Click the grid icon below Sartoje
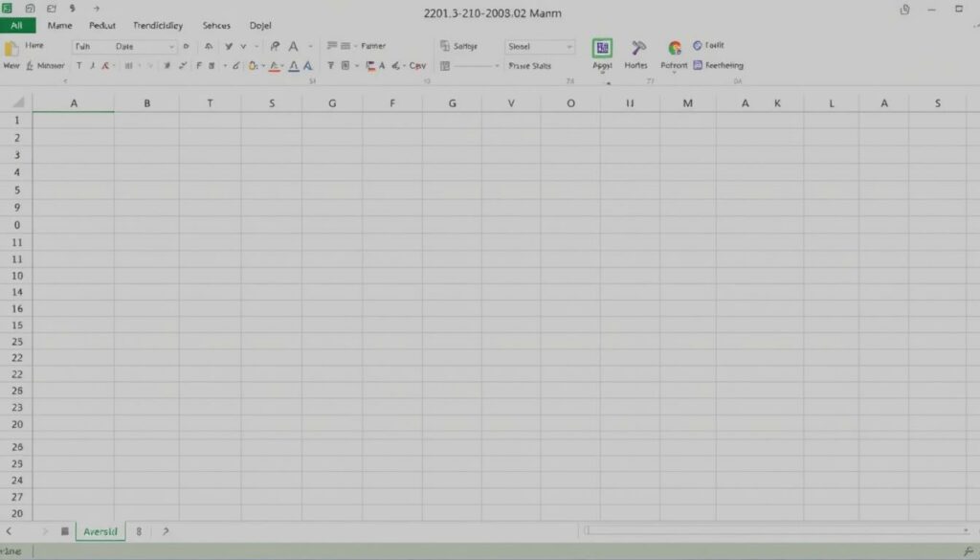 (445, 66)
